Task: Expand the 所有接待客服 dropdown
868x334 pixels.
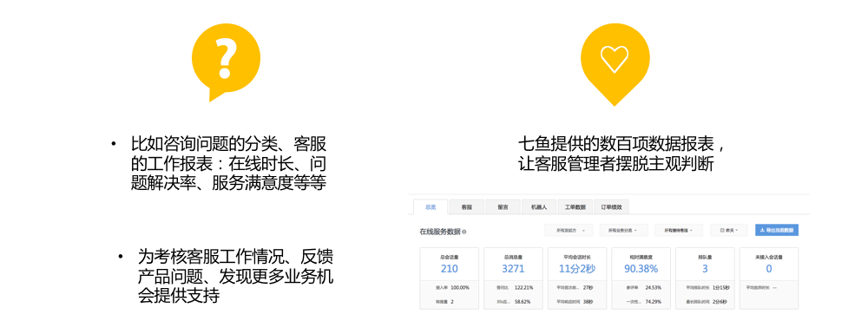Action: [x=679, y=230]
